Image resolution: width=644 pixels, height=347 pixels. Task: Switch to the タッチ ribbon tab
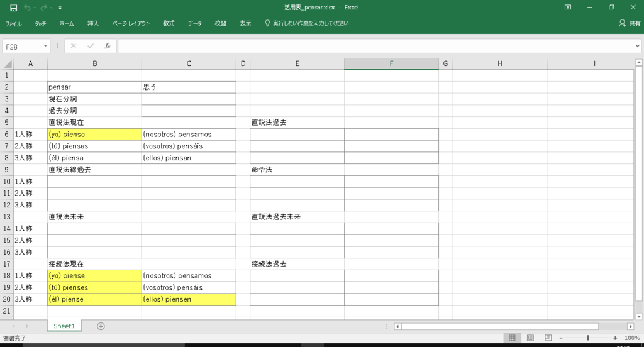[x=40, y=23]
